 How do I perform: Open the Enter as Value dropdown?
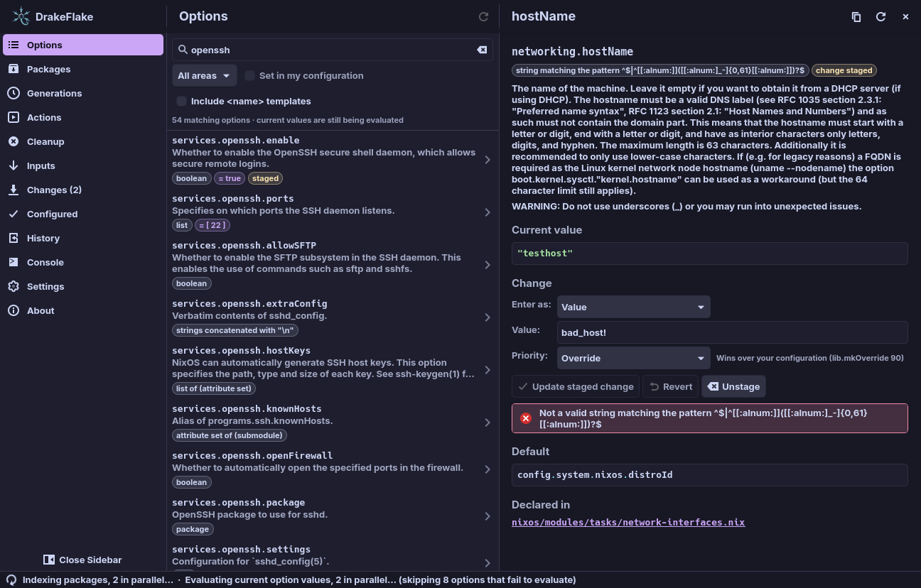pos(633,307)
